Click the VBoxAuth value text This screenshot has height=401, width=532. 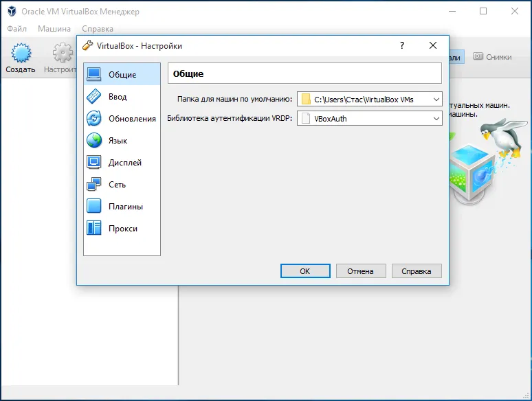pos(331,119)
